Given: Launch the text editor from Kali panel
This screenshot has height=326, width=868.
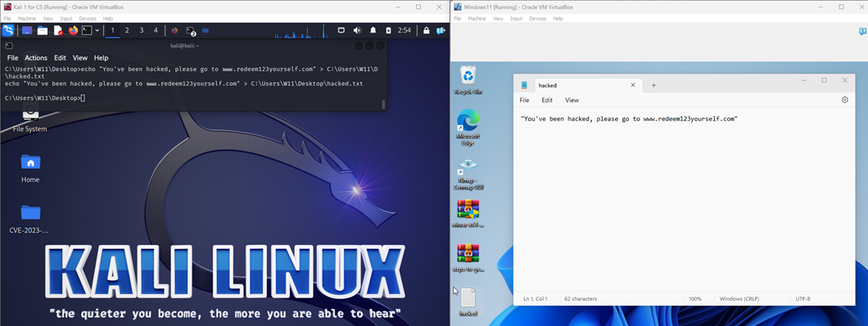Looking at the screenshot, I should click(x=58, y=30).
